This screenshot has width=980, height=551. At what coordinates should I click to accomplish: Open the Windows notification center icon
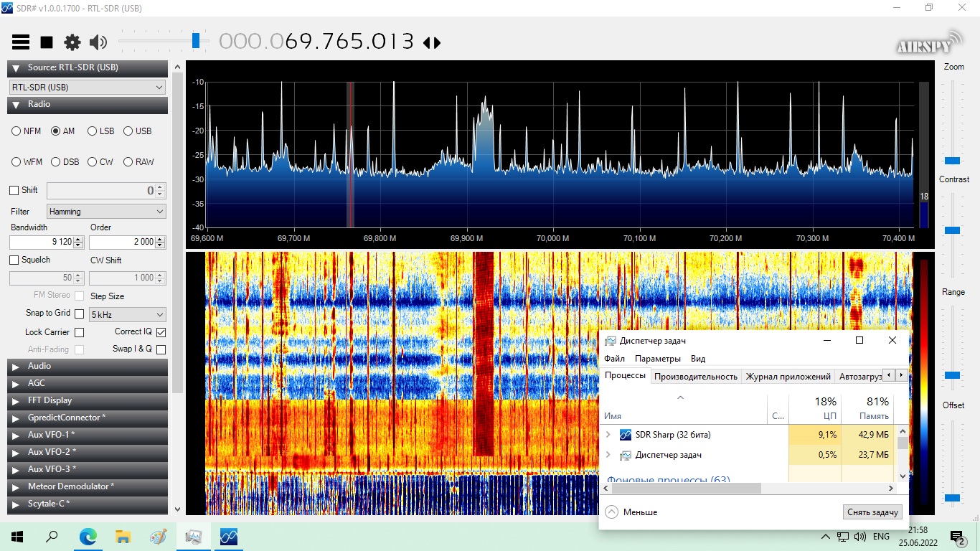pos(957,537)
